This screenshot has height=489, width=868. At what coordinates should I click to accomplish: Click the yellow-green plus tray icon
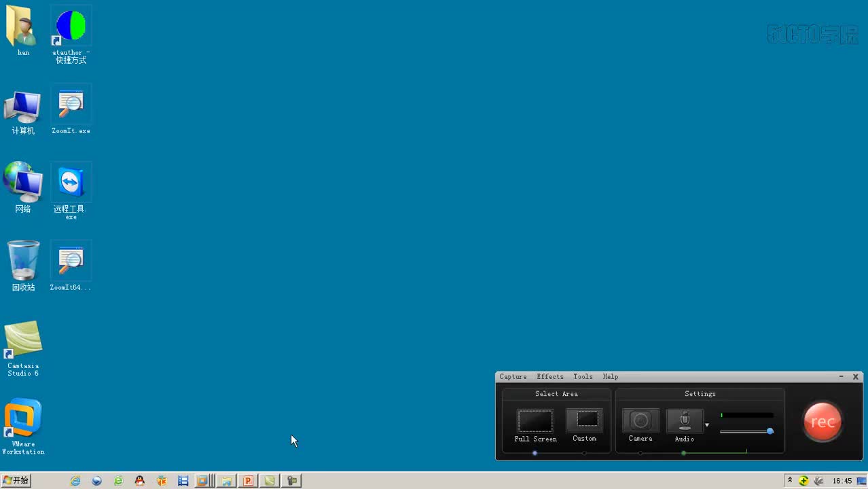(x=804, y=481)
